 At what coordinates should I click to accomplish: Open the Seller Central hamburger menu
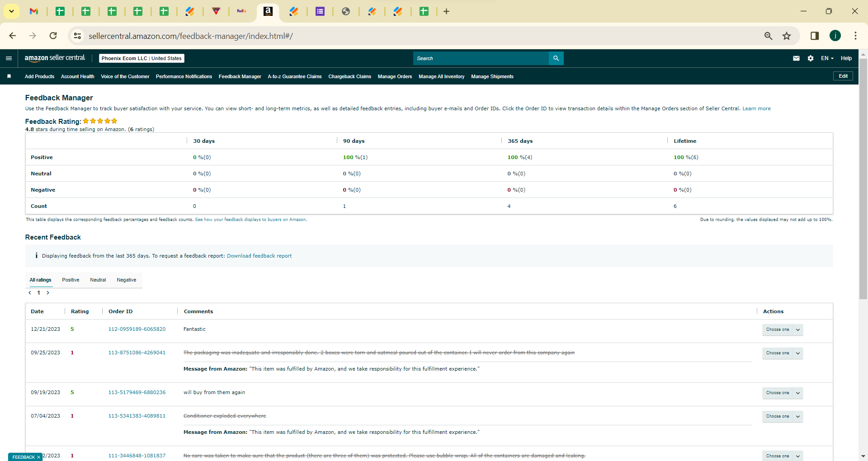(9, 58)
